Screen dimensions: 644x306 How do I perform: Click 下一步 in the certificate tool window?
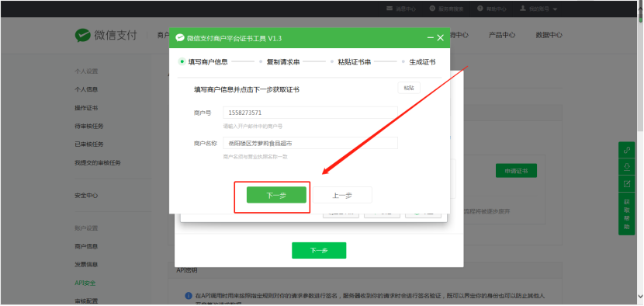click(x=276, y=195)
